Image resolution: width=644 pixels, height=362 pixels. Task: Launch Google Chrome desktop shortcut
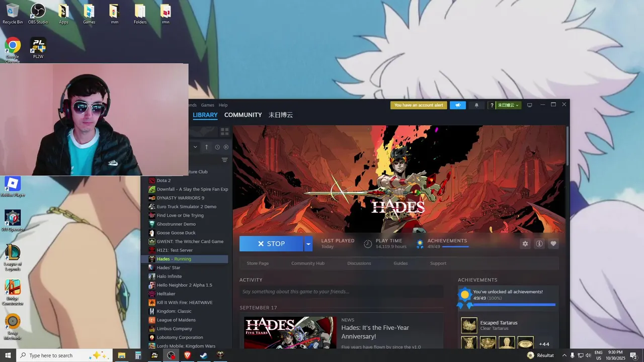13,50
